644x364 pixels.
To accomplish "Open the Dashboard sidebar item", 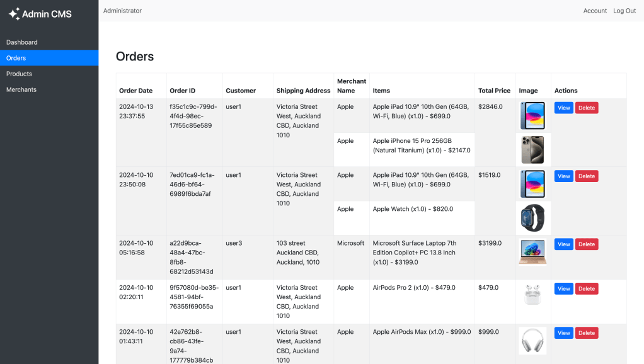I will coord(22,42).
